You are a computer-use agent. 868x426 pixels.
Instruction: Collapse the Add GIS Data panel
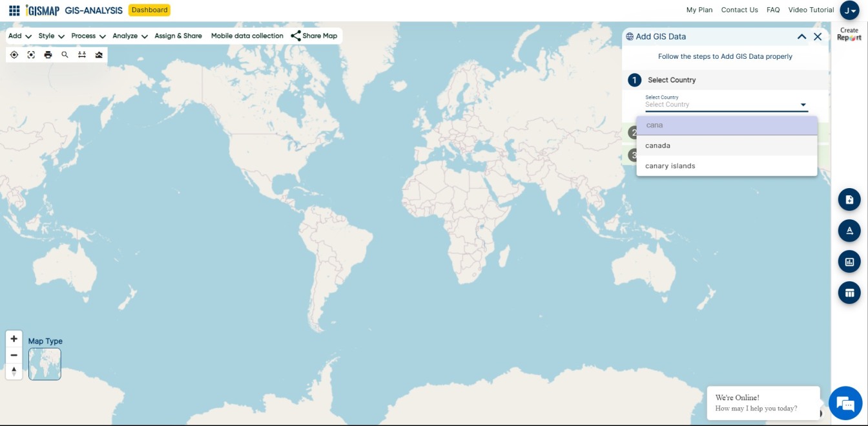pyautogui.click(x=801, y=36)
